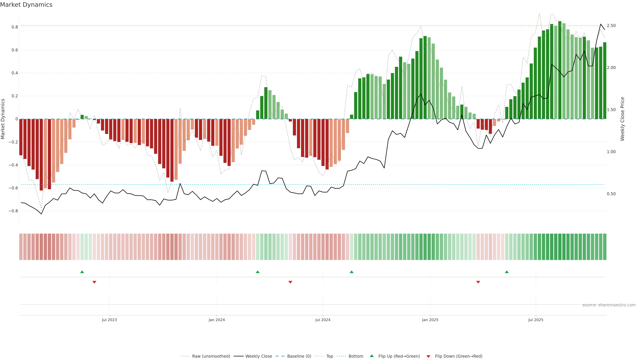Click the Market Dynamics chart title
Screen dimensions: 644x362
point(26,5)
